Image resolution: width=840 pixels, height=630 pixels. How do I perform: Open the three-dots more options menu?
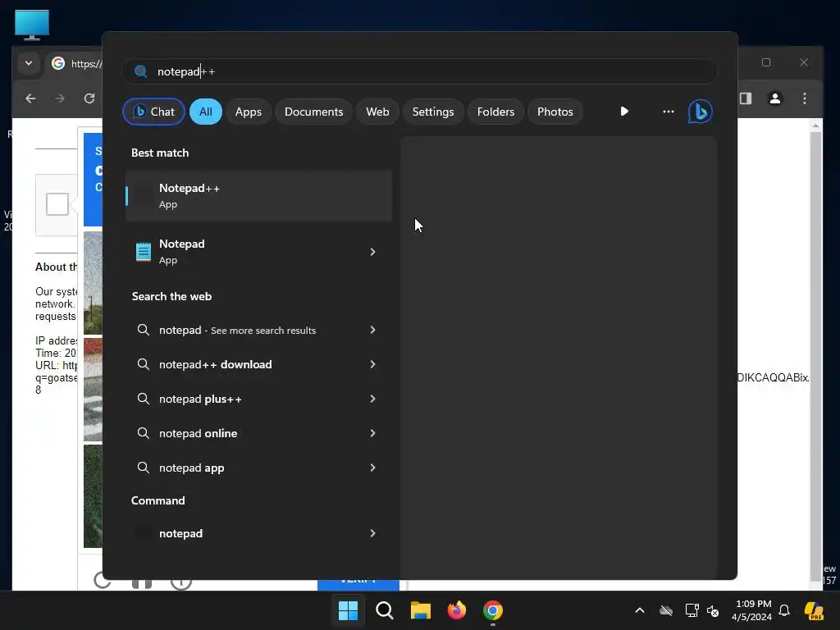coord(668,112)
